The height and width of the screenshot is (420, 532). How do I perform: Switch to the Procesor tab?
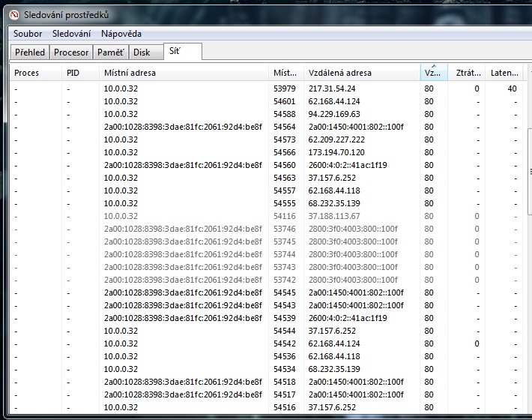(x=71, y=52)
